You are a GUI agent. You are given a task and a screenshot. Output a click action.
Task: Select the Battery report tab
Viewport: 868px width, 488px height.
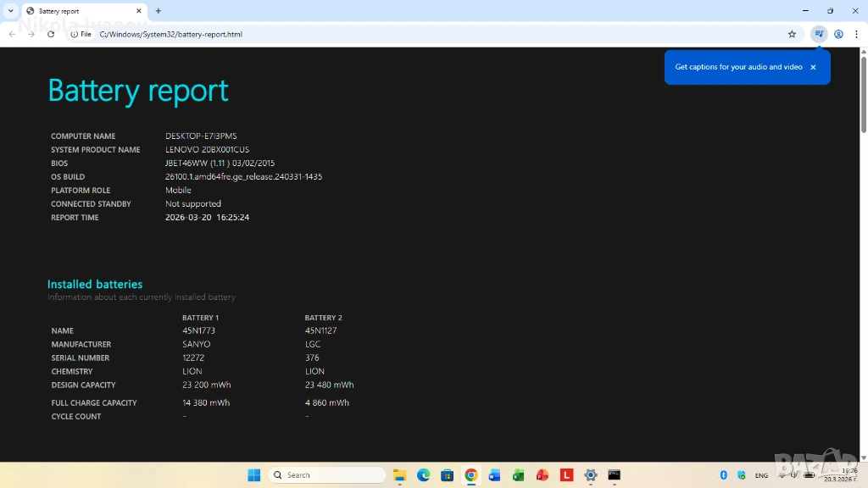(76, 11)
